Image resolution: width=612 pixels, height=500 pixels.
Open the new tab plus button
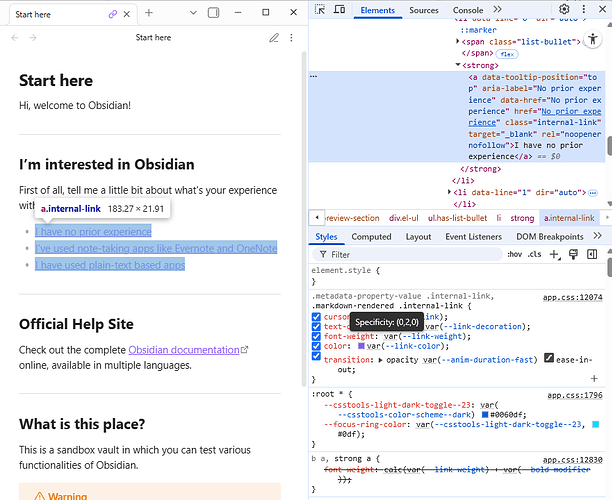click(149, 13)
